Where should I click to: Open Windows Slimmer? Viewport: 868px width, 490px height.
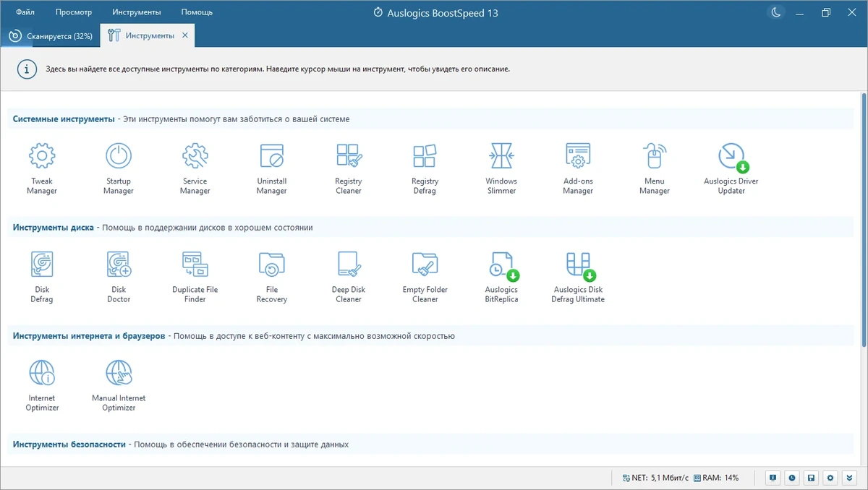(x=501, y=168)
